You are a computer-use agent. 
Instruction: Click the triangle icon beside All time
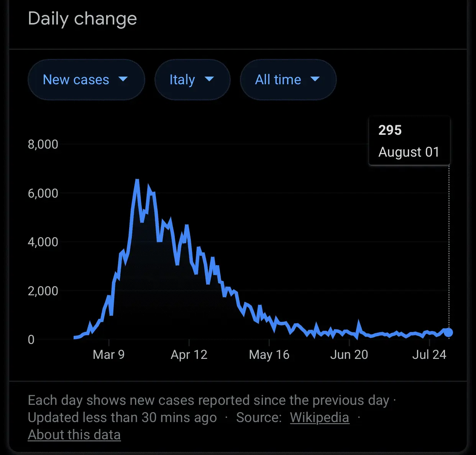(x=315, y=79)
